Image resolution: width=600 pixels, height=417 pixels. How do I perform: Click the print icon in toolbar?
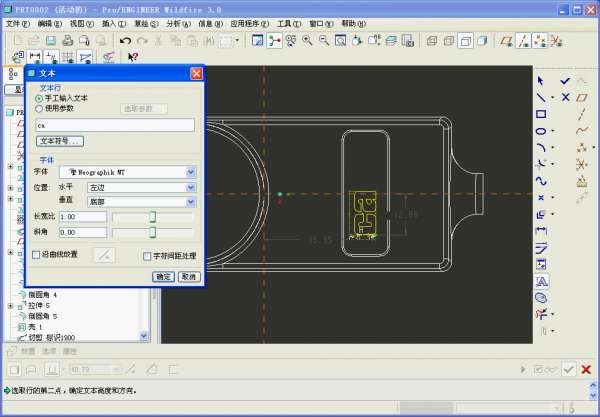[x=68, y=41]
